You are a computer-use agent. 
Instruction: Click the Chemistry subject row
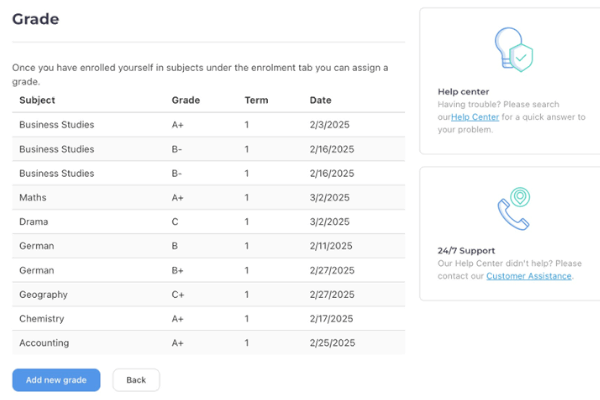(209, 318)
